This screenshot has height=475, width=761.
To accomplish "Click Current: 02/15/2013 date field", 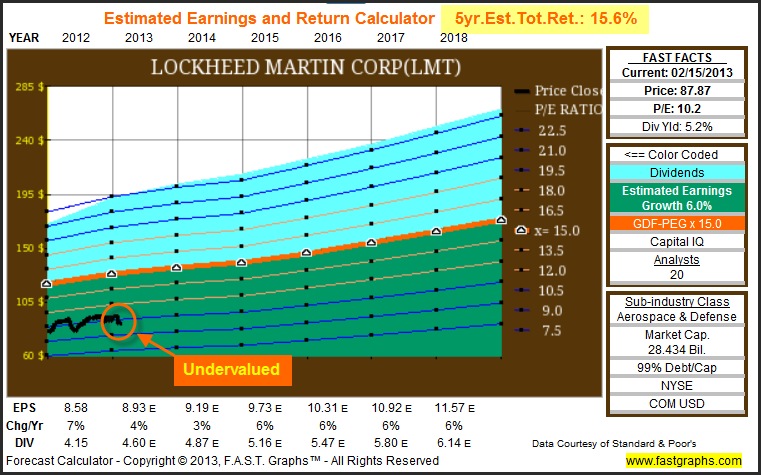I will point(677,73).
